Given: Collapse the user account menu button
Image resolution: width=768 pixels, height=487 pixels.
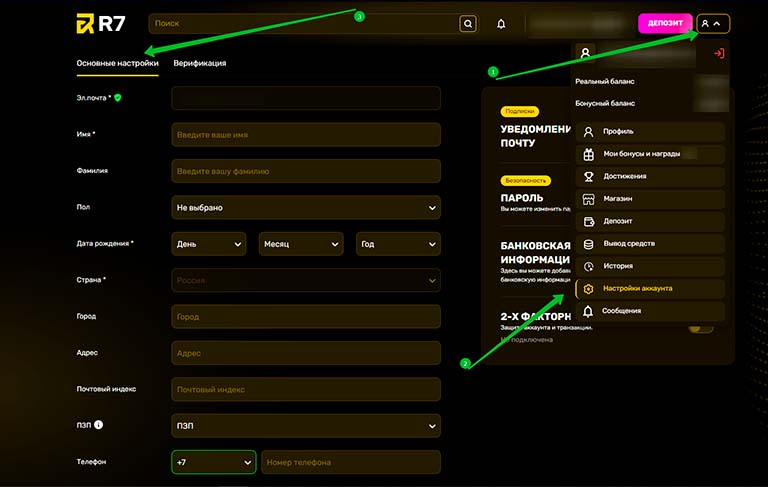Looking at the screenshot, I should click(x=713, y=23).
